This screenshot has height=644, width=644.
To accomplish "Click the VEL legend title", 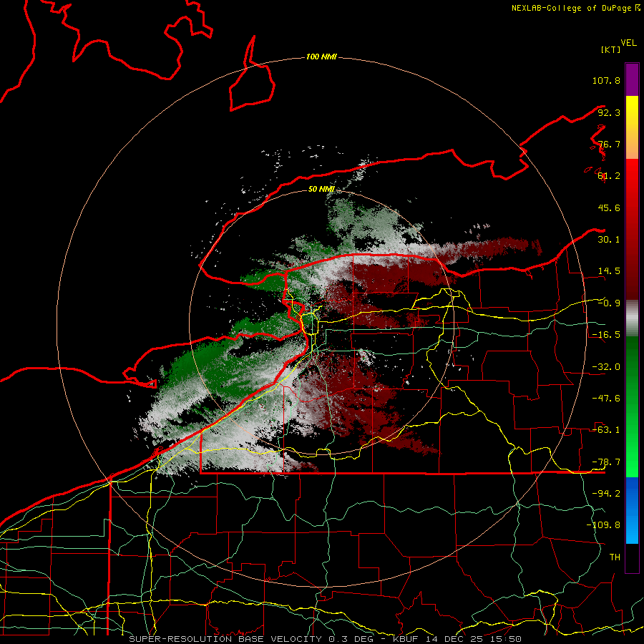I will coord(628,43).
